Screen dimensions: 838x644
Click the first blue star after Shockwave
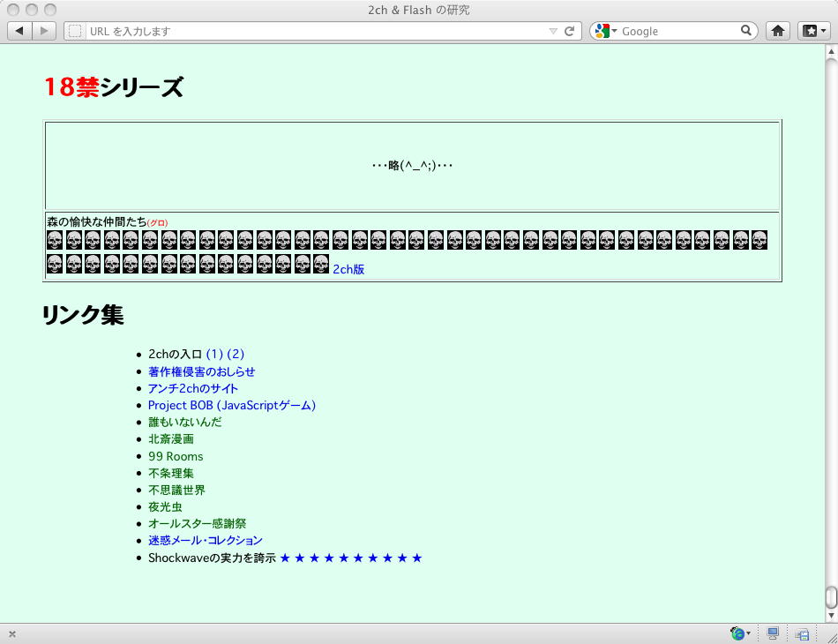click(286, 558)
